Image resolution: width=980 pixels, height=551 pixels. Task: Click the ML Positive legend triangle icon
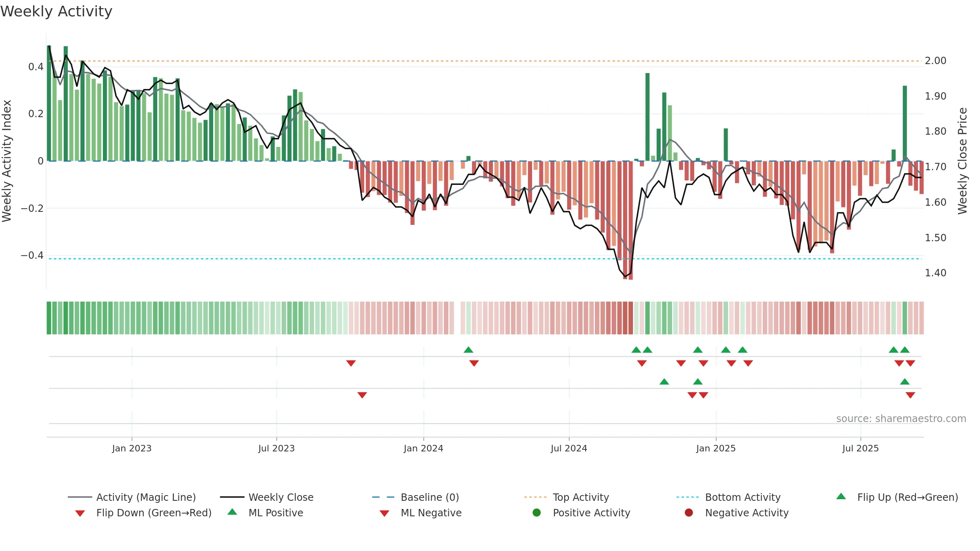coord(232,512)
